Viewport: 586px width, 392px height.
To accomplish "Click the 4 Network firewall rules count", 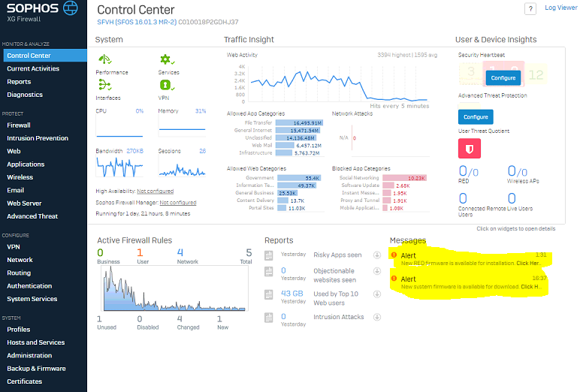I will 180,252.
